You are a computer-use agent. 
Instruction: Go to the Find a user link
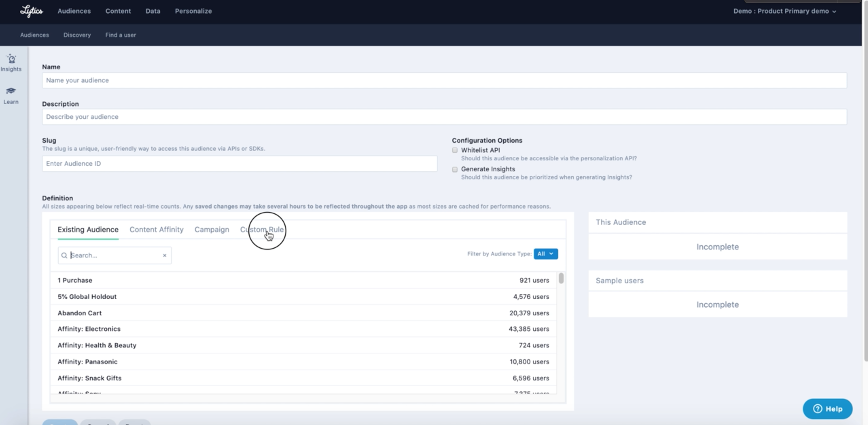point(121,35)
